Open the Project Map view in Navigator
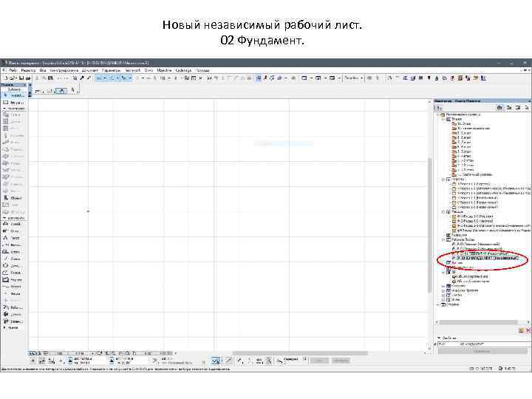The image size is (532, 399). click(499, 108)
